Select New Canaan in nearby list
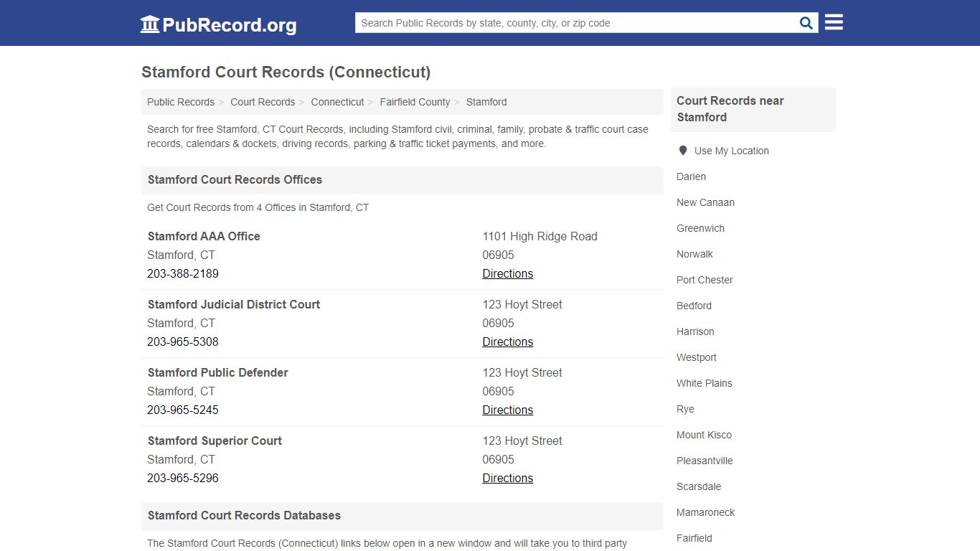This screenshot has width=980, height=551. (x=705, y=202)
